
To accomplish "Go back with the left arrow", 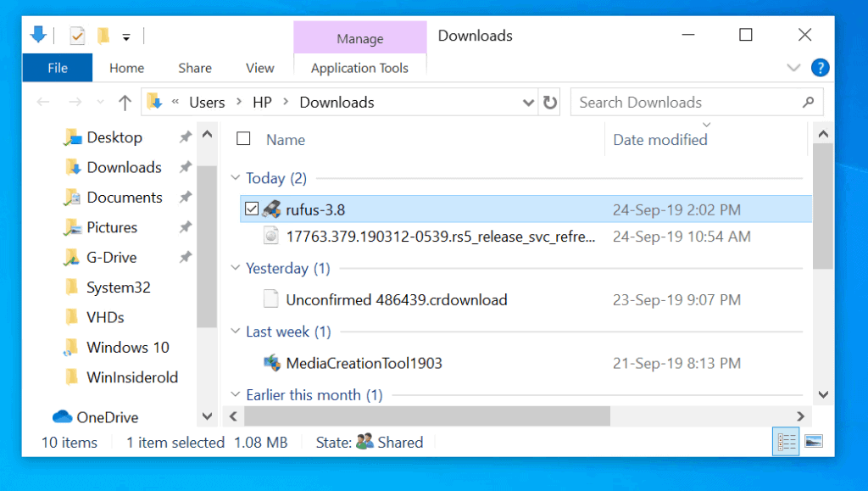I will (x=43, y=102).
